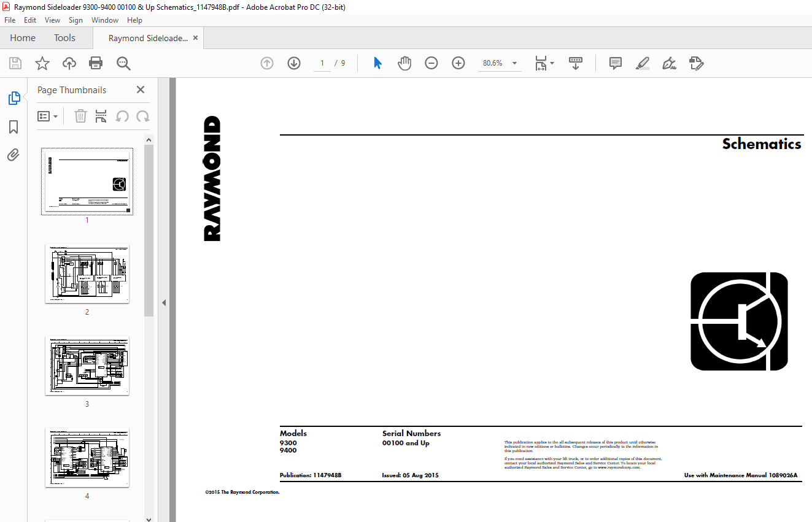Click the 'Models' heading text

293,434
